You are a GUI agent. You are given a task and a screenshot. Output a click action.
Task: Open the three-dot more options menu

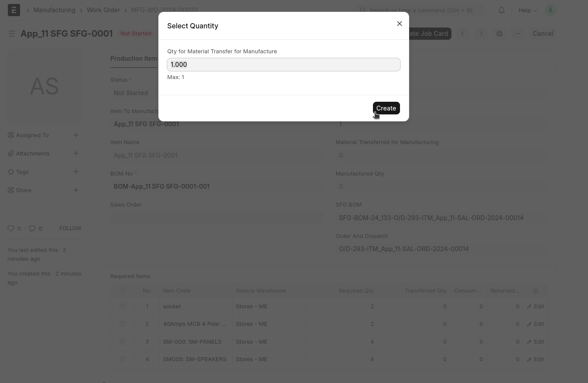(518, 34)
